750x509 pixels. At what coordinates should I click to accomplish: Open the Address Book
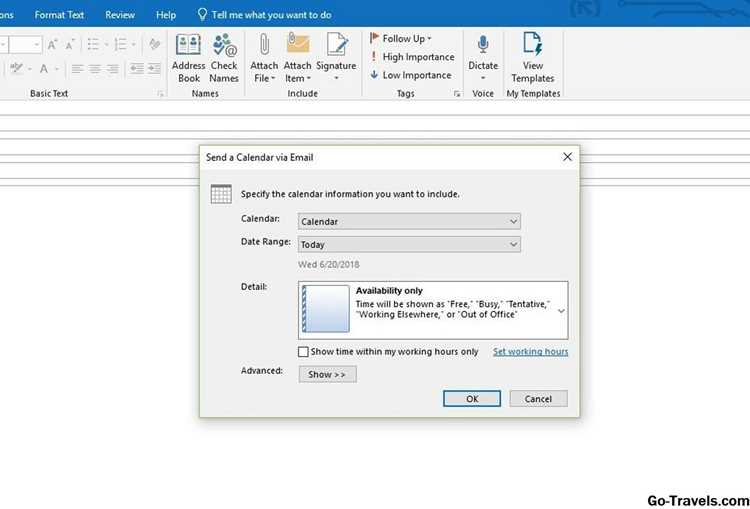(188, 58)
